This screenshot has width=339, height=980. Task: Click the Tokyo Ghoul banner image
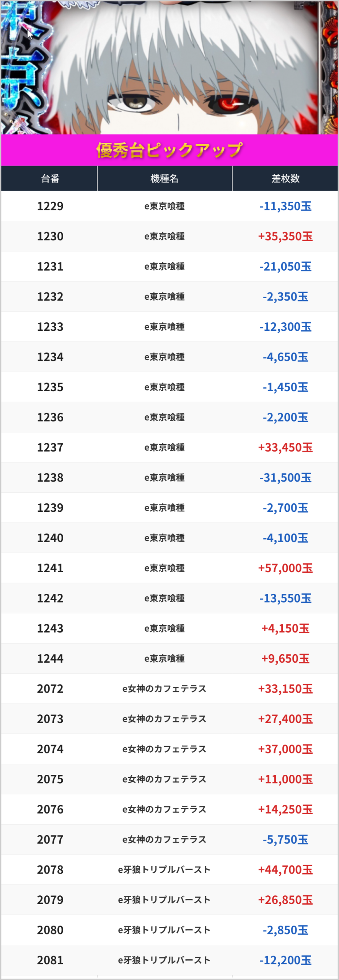pos(169,67)
